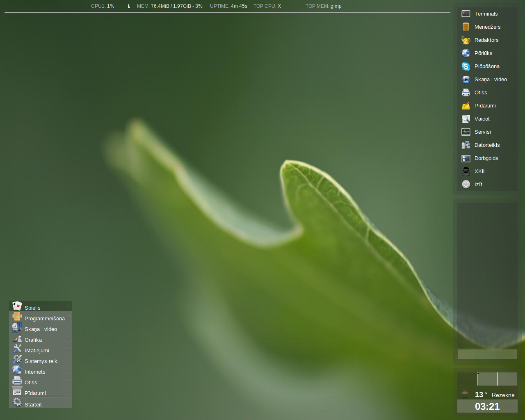Click the 03:21 clock display
Viewport: 525px width, 420px height.
tap(487, 406)
